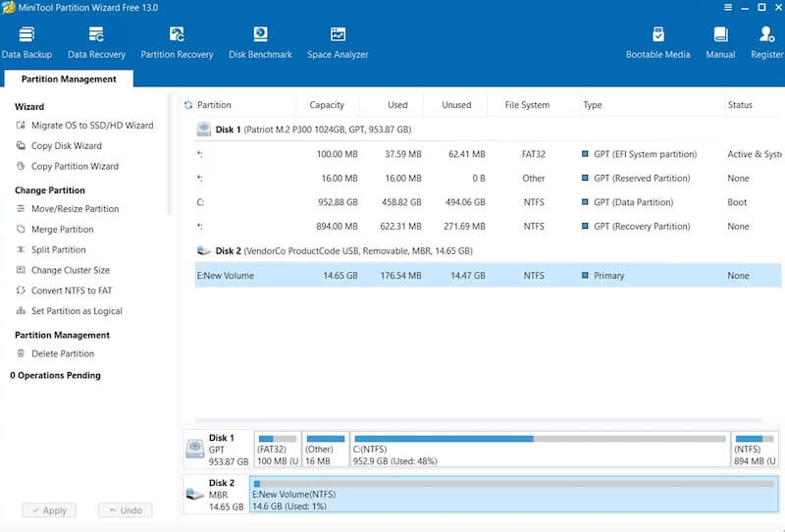Viewport: 785px width, 532px height.
Task: Sort by the Capacity column header
Action: coord(327,105)
